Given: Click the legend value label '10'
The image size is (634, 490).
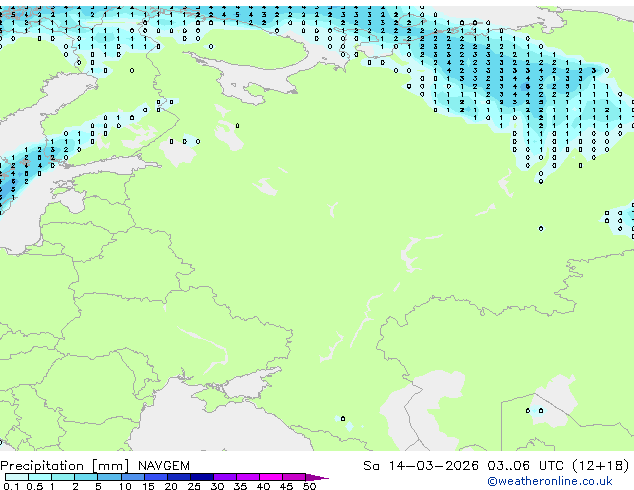Looking at the screenshot, I should click(125, 486).
